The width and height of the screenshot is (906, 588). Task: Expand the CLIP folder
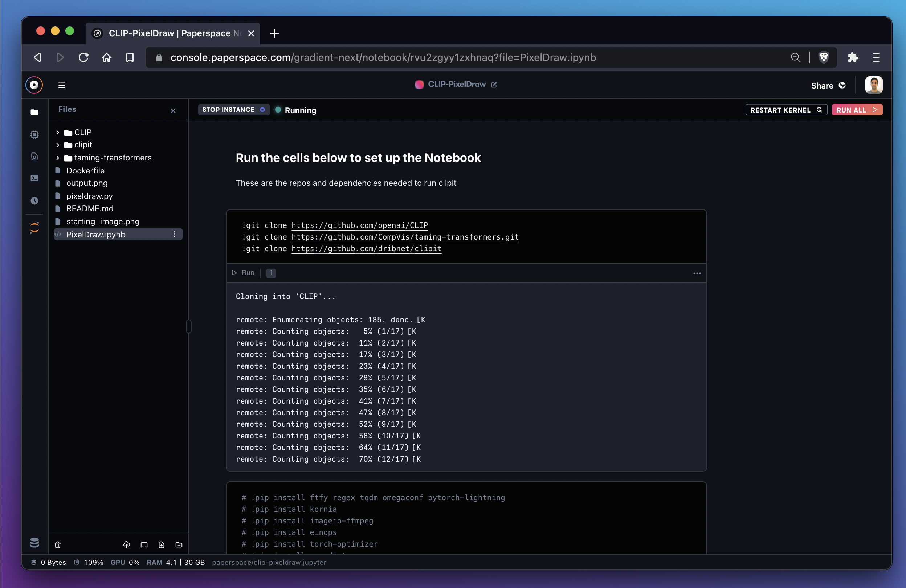click(57, 132)
